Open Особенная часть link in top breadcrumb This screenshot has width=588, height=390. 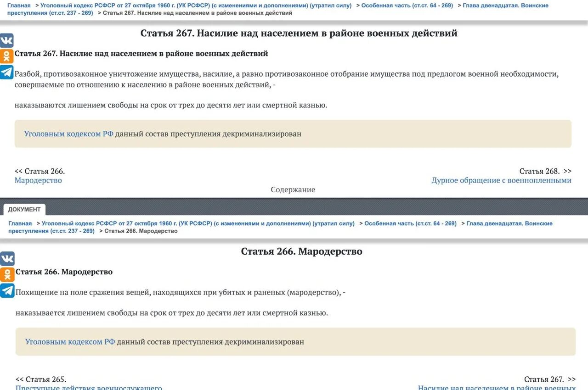[x=407, y=6]
